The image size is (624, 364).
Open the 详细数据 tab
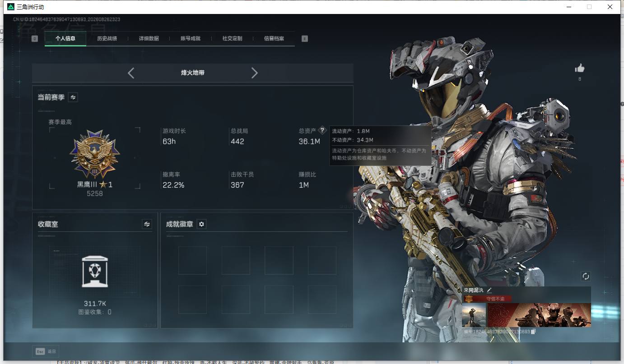(x=149, y=38)
